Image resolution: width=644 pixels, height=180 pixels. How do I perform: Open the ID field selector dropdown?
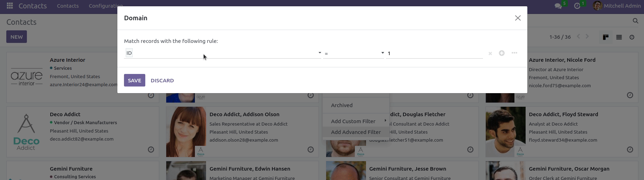tap(223, 53)
